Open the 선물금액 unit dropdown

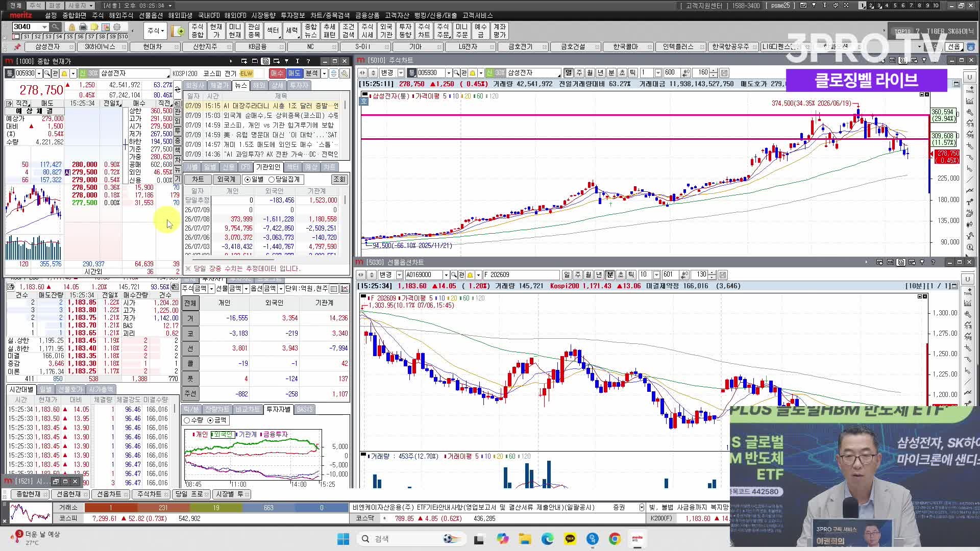tap(246, 289)
